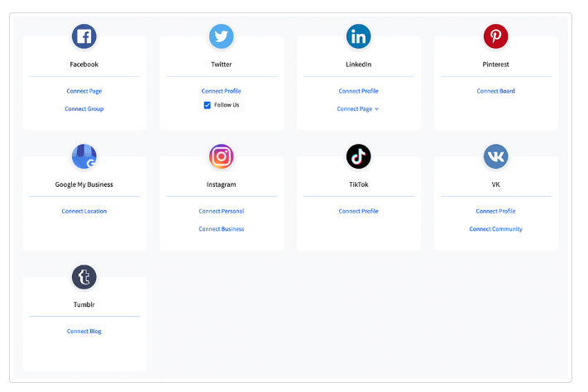Select the Pinterest card title text
Viewport: 588px width, 392px height.
click(x=495, y=65)
